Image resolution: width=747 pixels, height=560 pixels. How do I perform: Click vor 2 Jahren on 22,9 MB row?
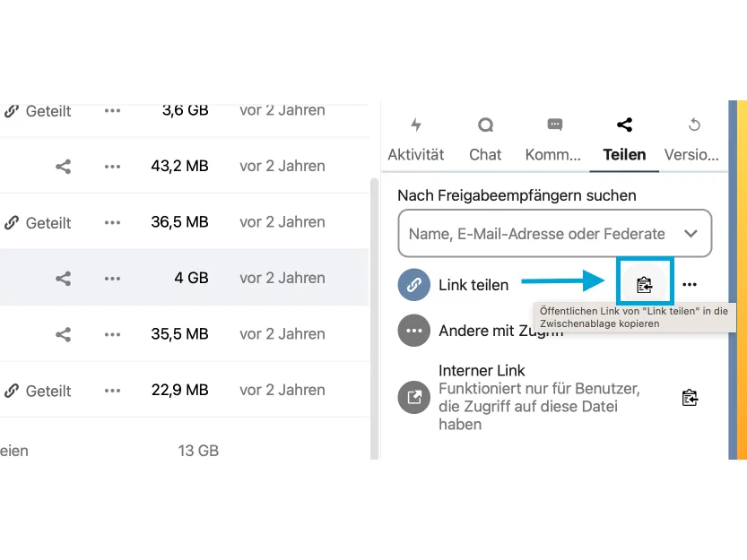[x=282, y=390]
